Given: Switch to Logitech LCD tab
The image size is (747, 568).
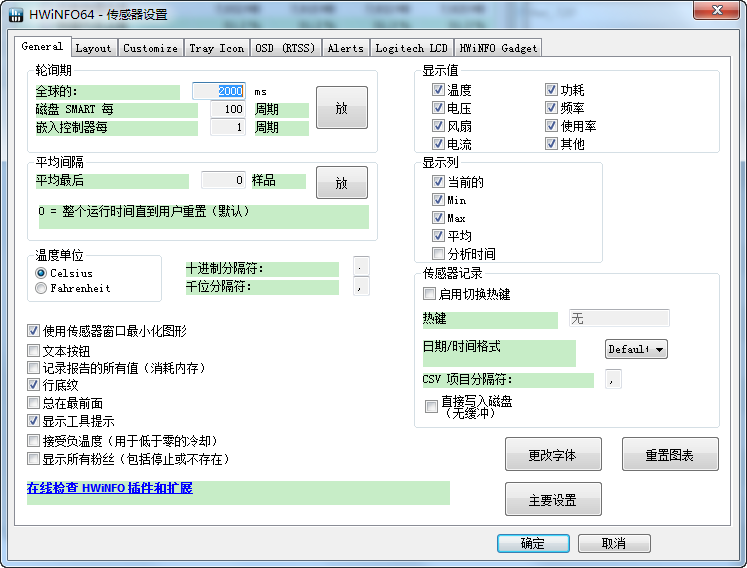Looking at the screenshot, I should (x=412, y=48).
